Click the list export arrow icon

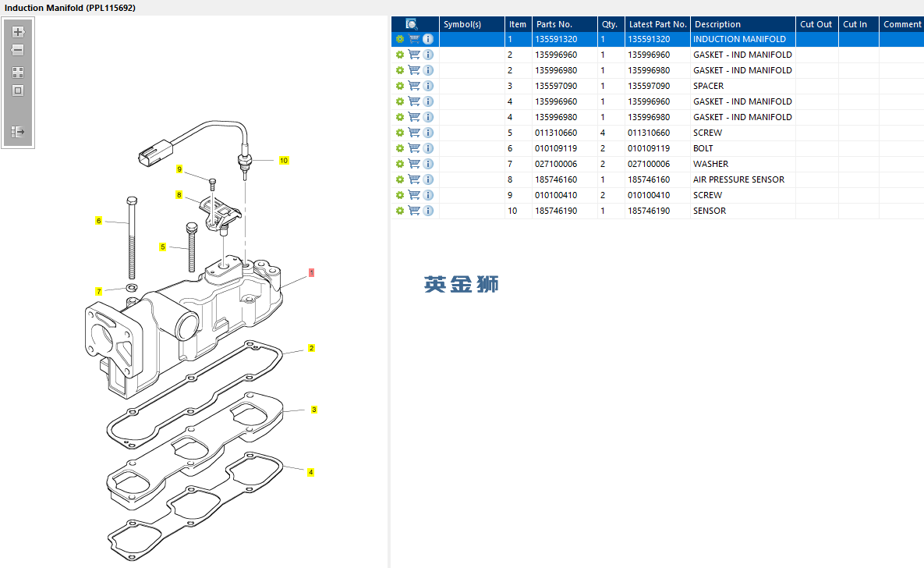pos(18,132)
